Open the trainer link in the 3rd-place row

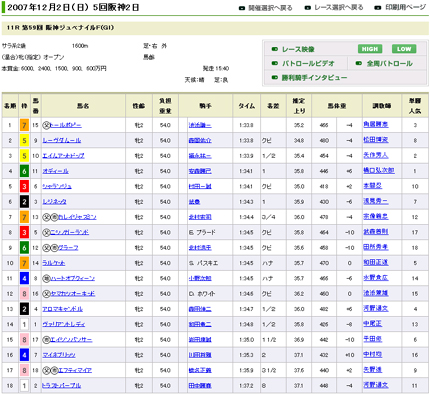click(x=376, y=155)
